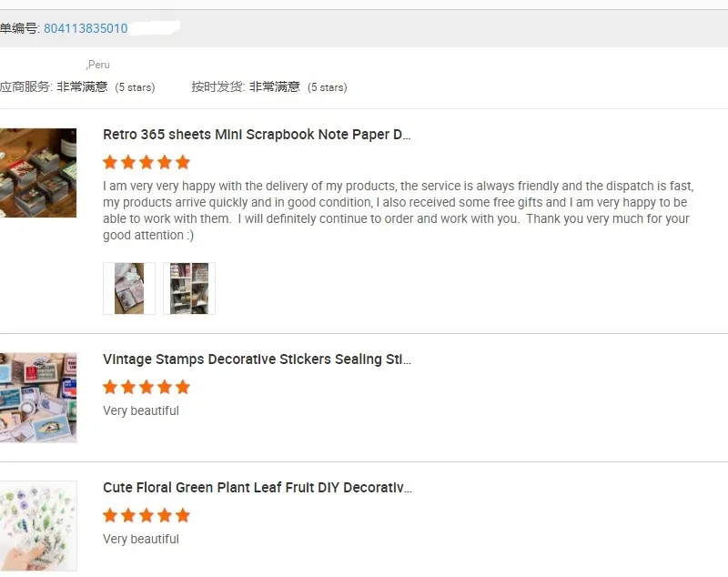728x577 pixels.
Task: Click the Peru country label
Action: [x=98, y=65]
